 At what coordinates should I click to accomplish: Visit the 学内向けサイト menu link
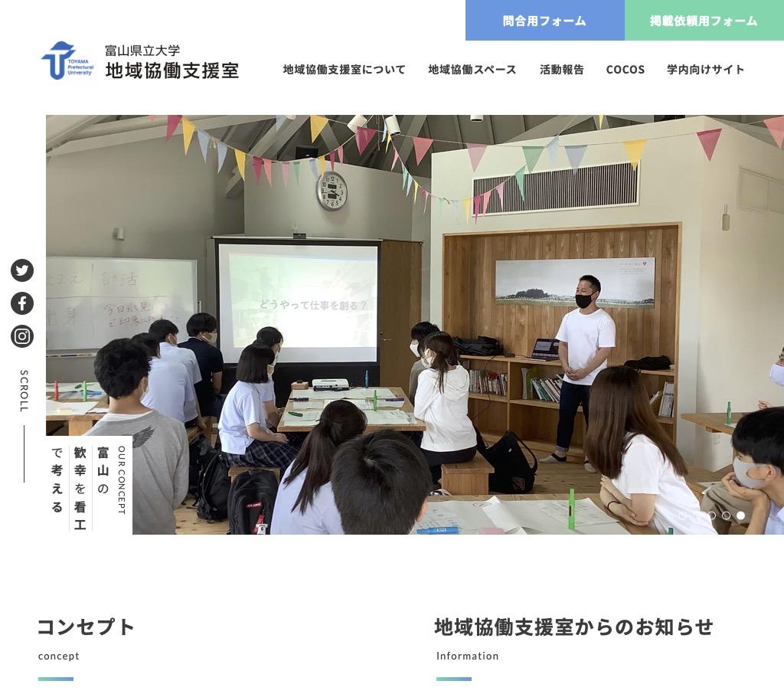[705, 70]
